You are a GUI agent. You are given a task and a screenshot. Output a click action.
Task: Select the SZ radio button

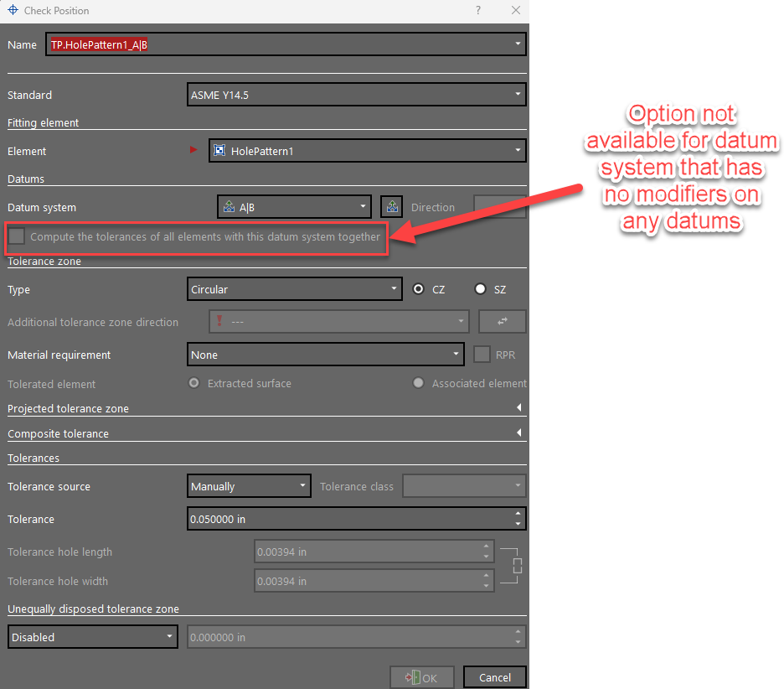click(x=480, y=288)
